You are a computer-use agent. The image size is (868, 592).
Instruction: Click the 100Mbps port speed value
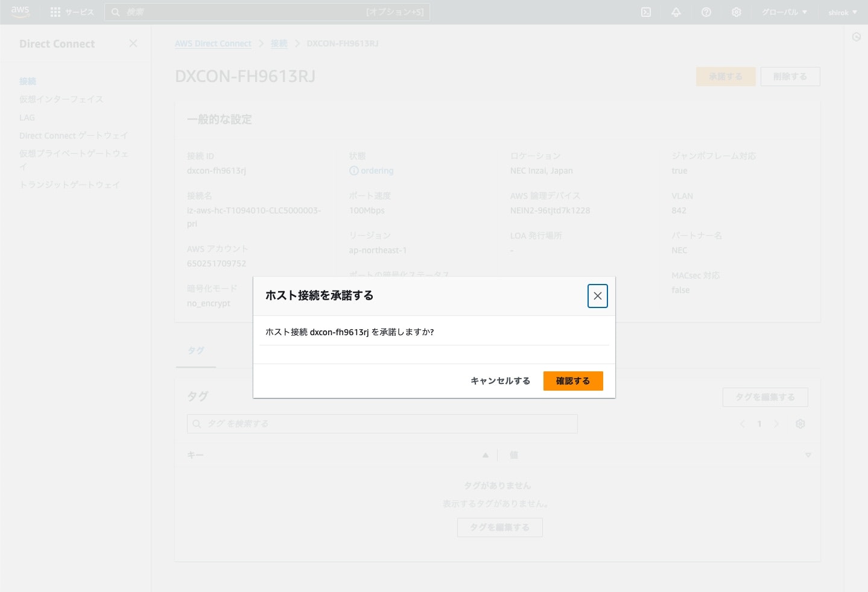coord(367,210)
